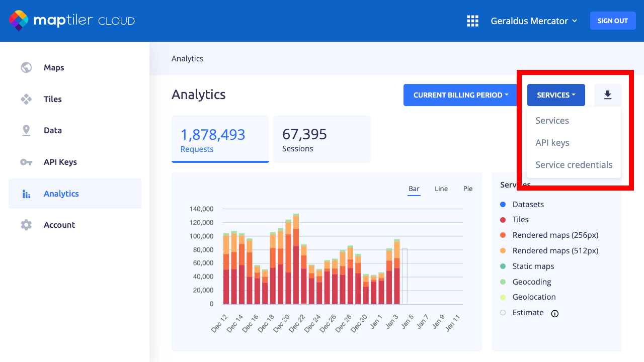Choose Service credentials menu option

(x=574, y=165)
